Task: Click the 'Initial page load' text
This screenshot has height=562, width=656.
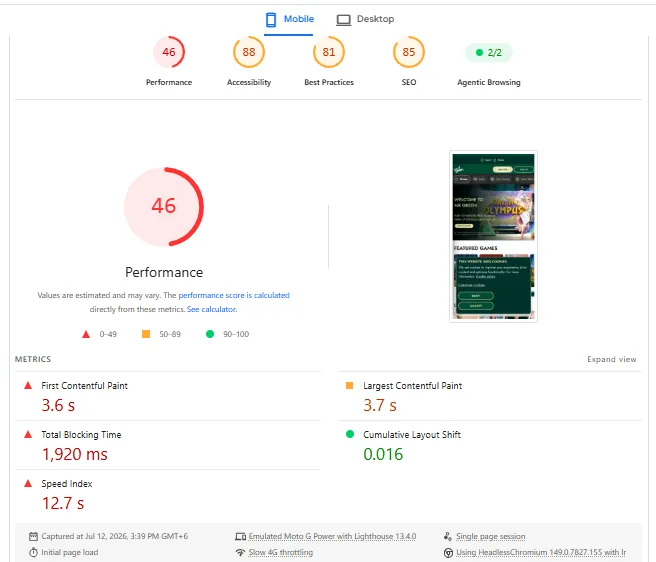Action: (x=69, y=552)
